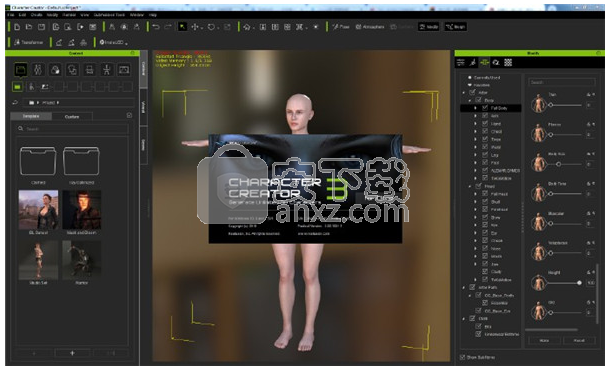The image size is (611, 371).
Task: Switch to the Morph tab icon in Modify
Action: (484, 62)
